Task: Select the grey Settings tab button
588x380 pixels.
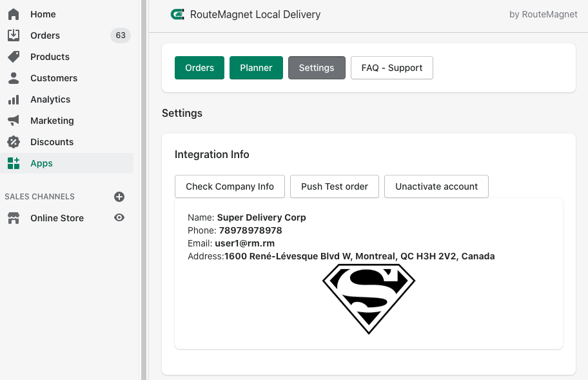Action: [317, 68]
